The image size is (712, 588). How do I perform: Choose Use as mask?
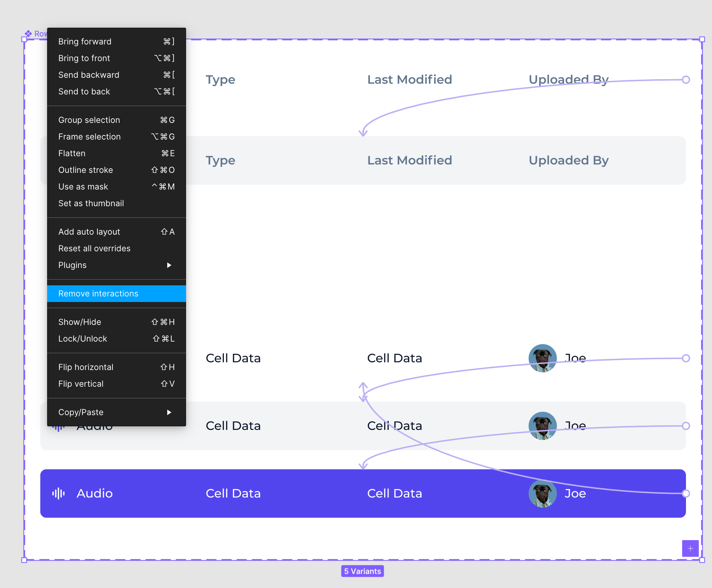point(116,187)
